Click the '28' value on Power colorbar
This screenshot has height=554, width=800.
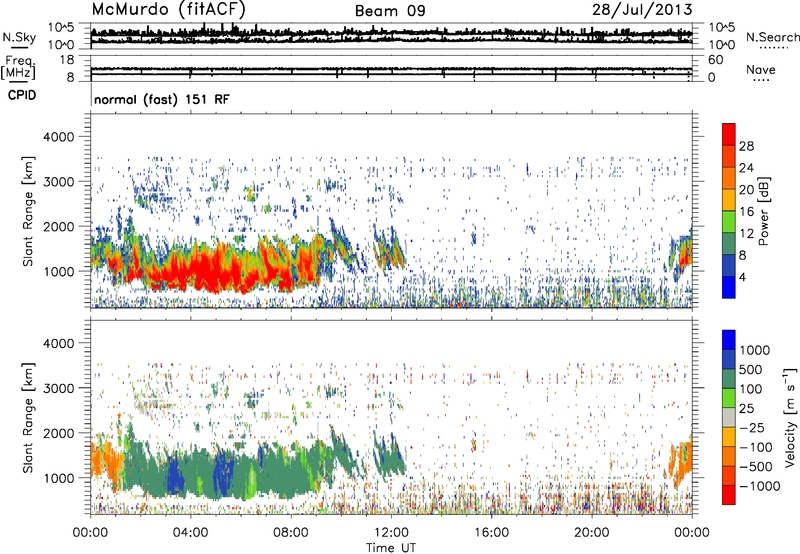click(746, 146)
